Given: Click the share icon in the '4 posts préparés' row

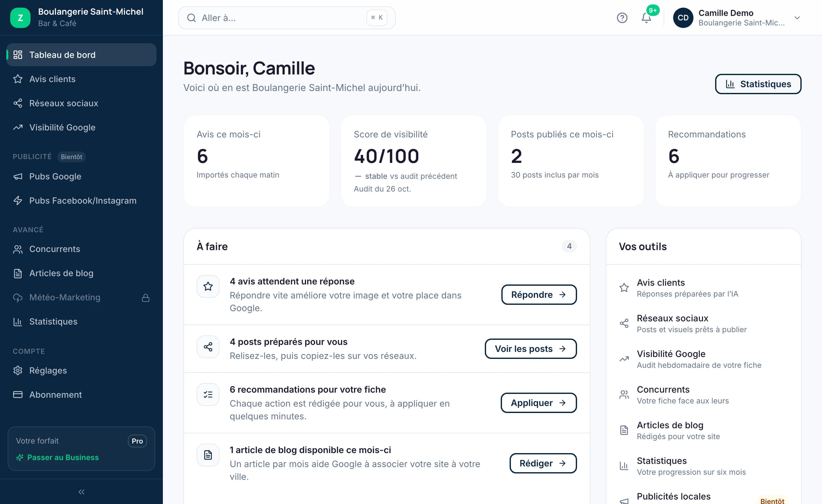Looking at the screenshot, I should (x=208, y=346).
